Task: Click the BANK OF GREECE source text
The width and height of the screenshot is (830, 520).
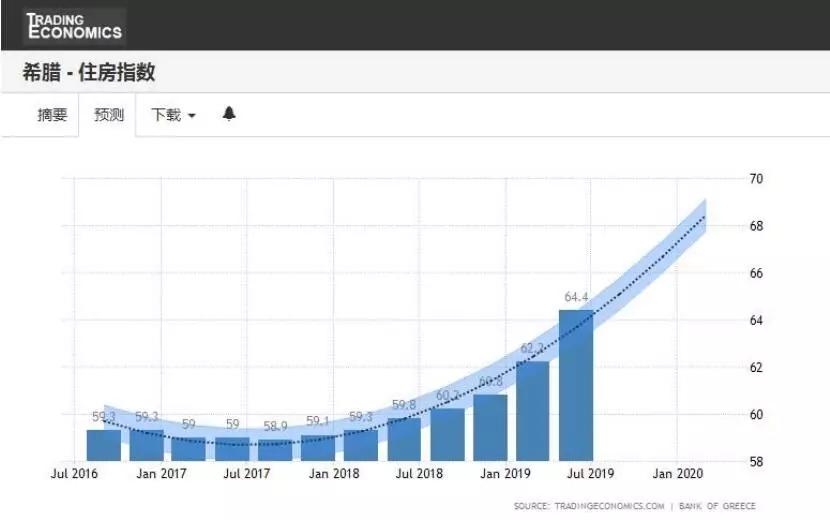Action: pos(718,506)
